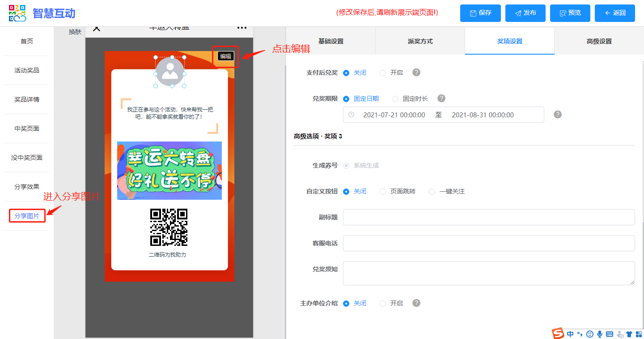Image resolution: width=644 pixels, height=339 pixels.
Task: Select 固定时长 for 兑奖期限
Action: (x=395, y=99)
